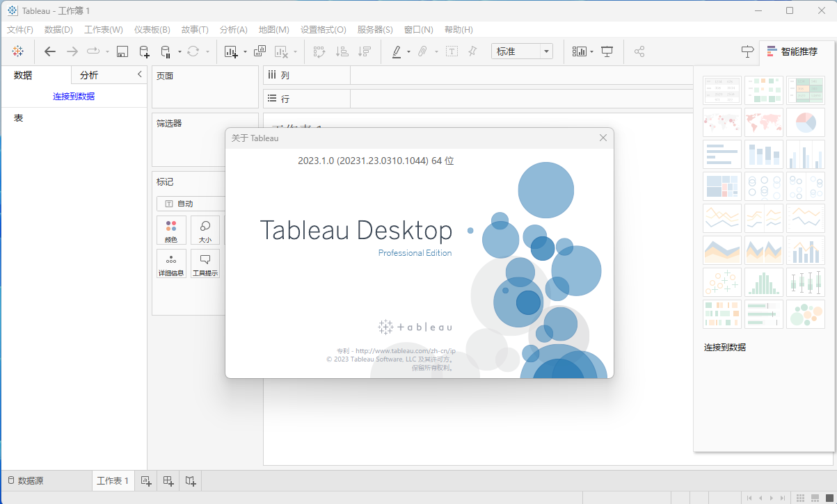
Task: Undo the last action with back arrow
Action: click(x=49, y=51)
